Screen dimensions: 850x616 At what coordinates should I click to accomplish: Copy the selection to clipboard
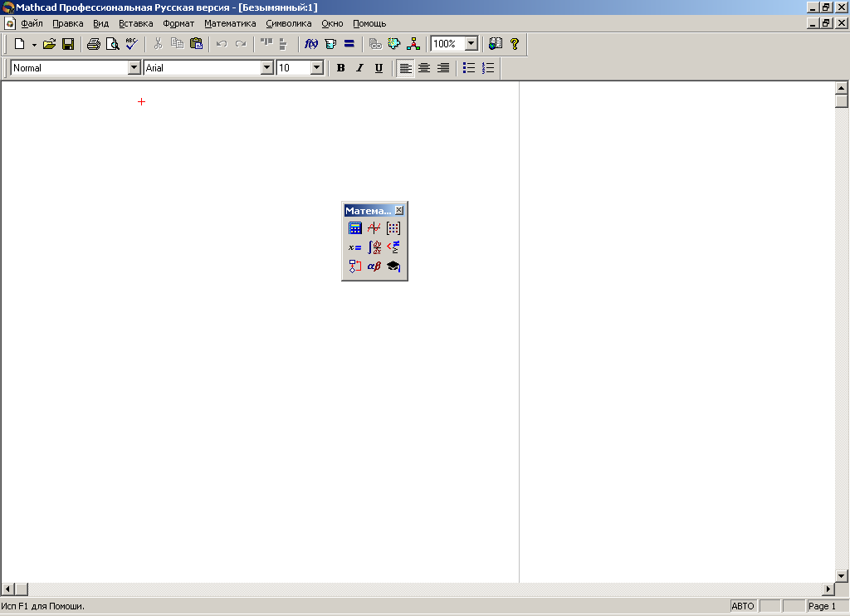pyautogui.click(x=177, y=44)
